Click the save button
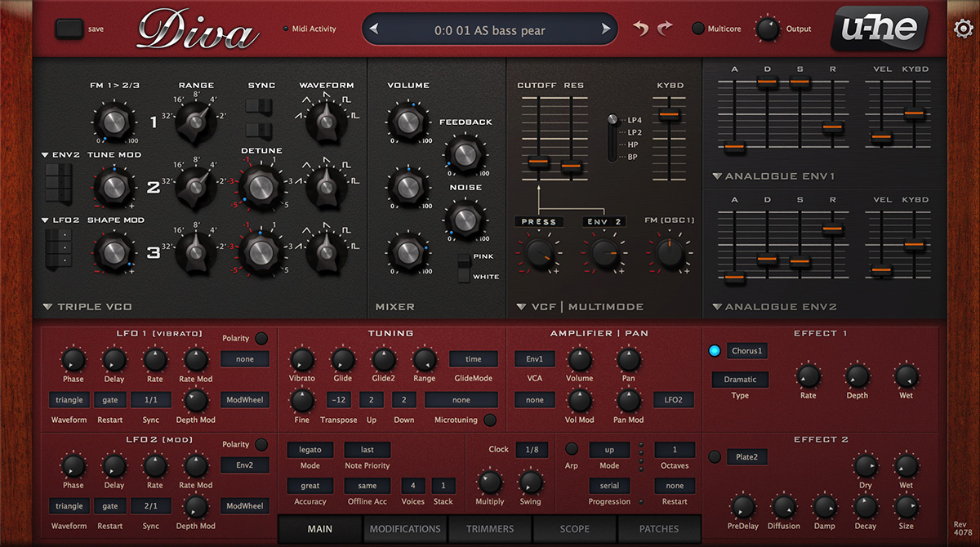 tap(69, 29)
